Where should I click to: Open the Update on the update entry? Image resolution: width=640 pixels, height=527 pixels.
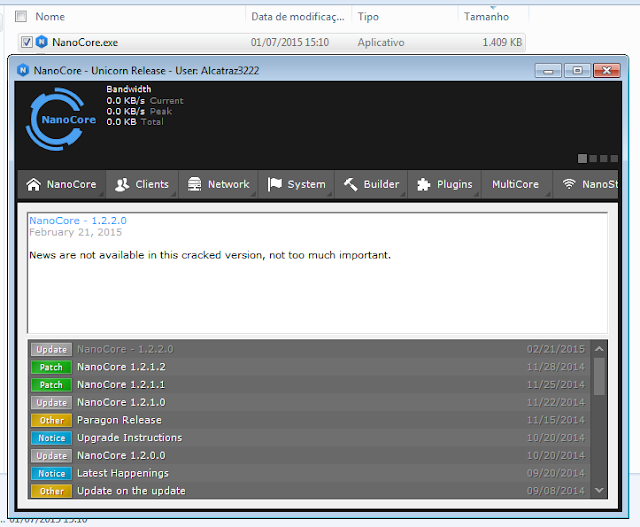(x=310, y=491)
